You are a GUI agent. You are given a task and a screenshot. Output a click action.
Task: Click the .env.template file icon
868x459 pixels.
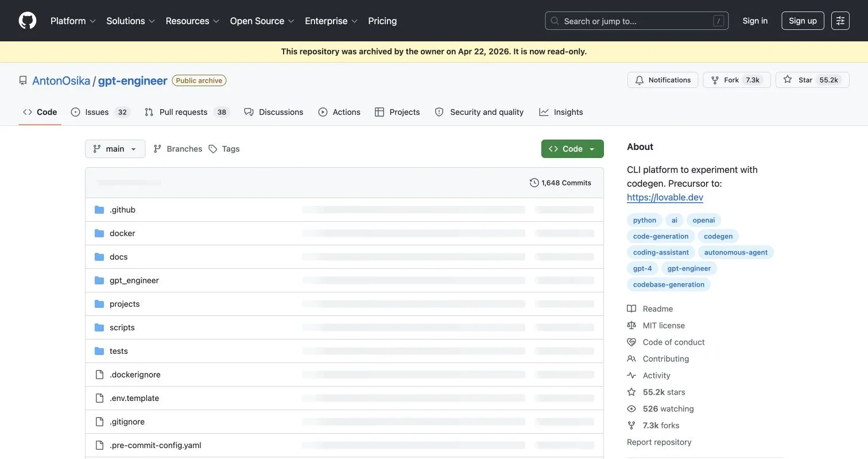(x=99, y=398)
